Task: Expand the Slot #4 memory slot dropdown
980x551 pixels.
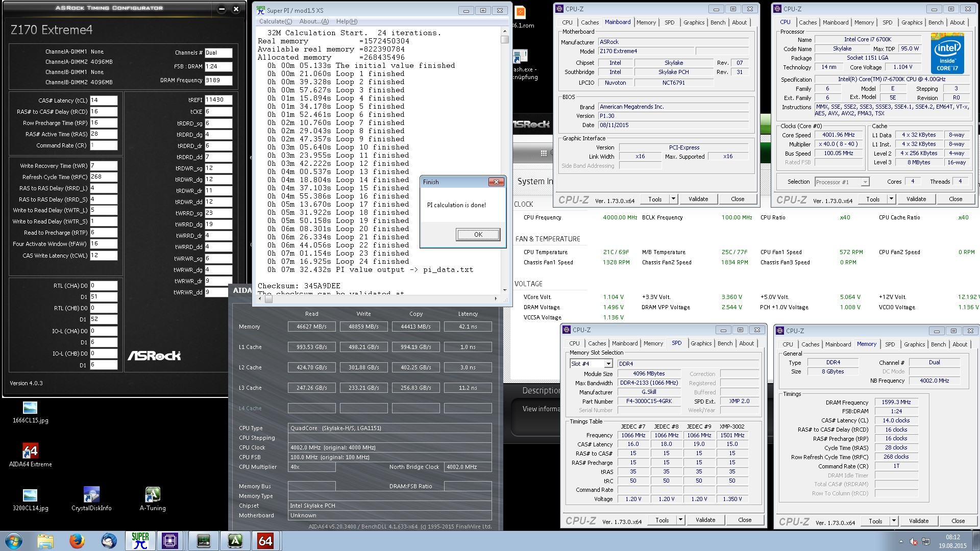Action: coord(608,364)
